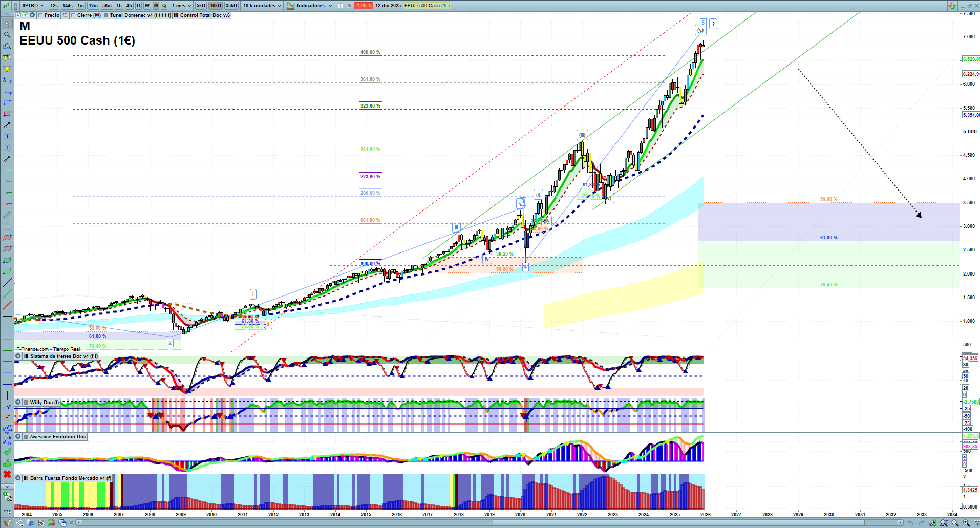980x528 pixels.
Task: Click the 223,60 % Fibonacci level label
Action: coord(370,177)
